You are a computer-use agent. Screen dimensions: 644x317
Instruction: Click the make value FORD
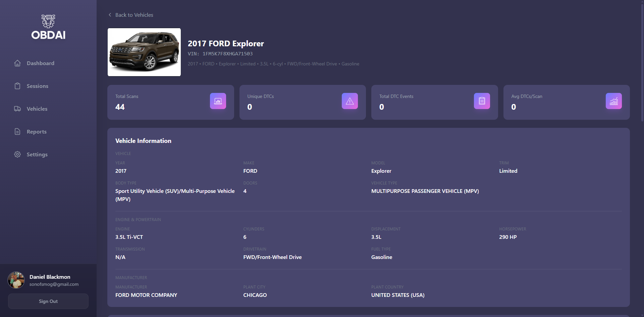tap(250, 171)
